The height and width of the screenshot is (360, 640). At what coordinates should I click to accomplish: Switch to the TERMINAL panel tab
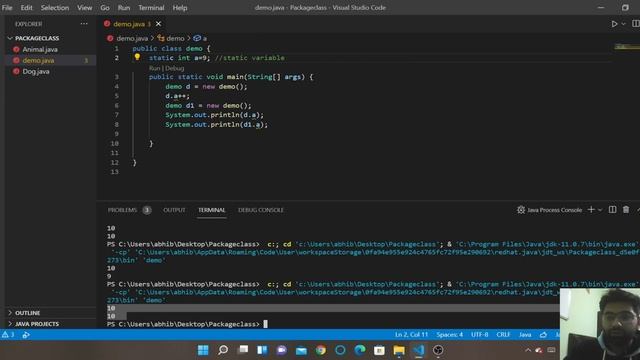tap(211, 210)
